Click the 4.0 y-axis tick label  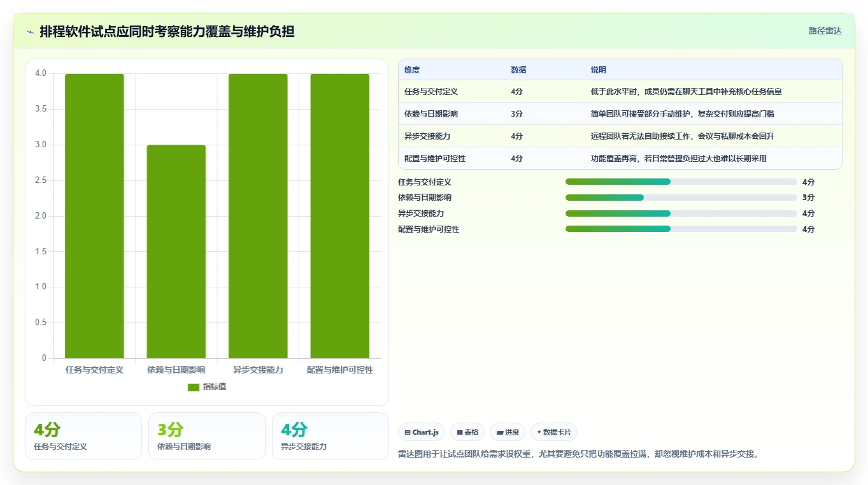click(x=41, y=73)
